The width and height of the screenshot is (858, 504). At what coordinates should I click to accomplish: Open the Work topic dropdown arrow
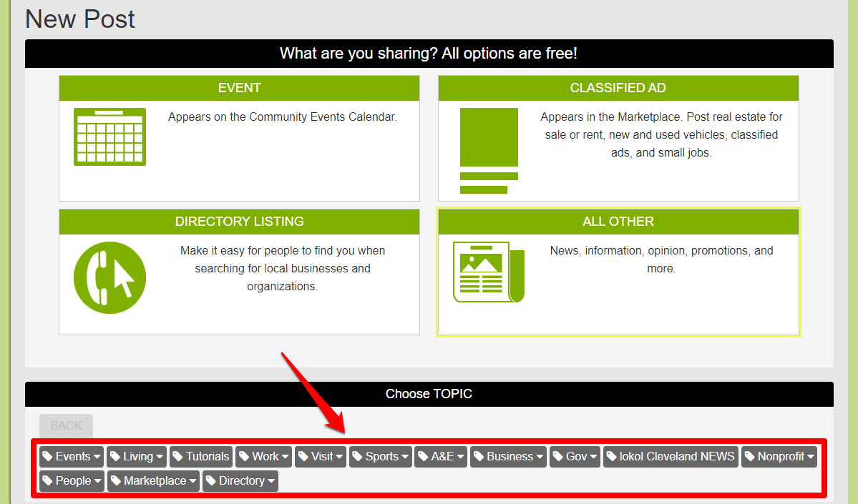[x=285, y=457]
